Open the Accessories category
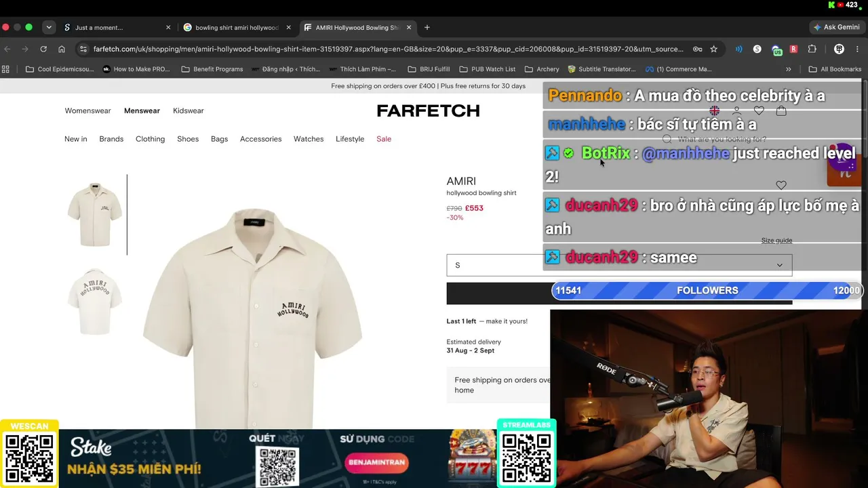 coord(260,139)
